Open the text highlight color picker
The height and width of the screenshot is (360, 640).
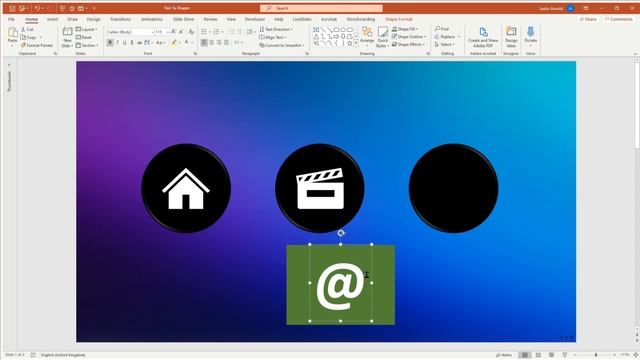[176, 42]
